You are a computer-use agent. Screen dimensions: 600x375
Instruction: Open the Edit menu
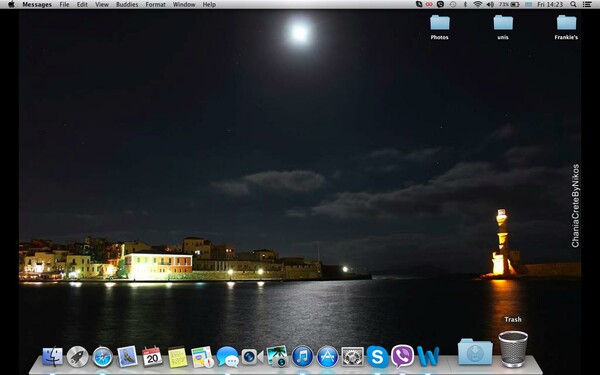tap(82, 5)
